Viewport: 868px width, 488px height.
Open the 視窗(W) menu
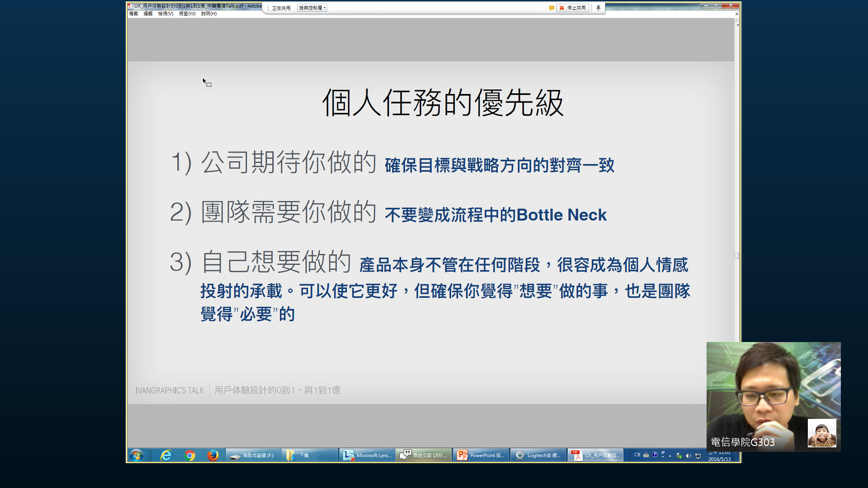187,14
